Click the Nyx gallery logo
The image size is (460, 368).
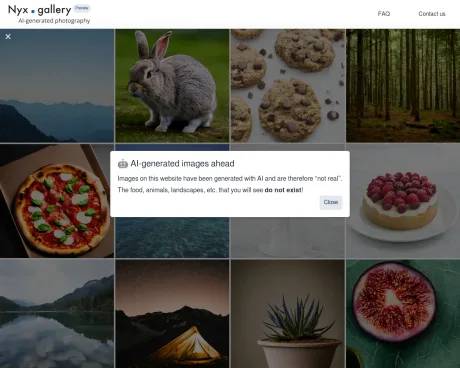pos(39,10)
